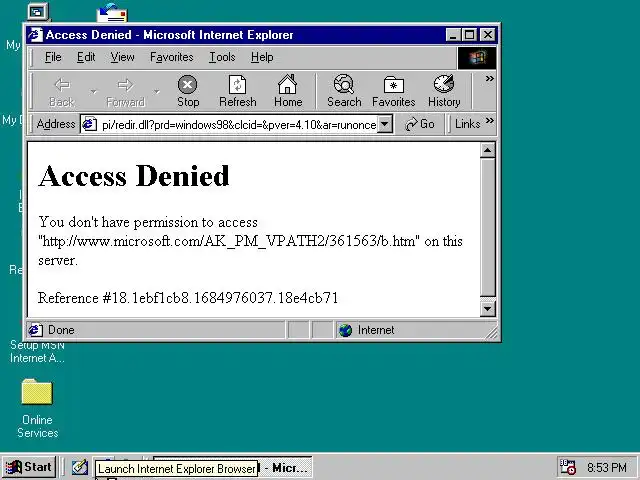Open the Edit menu
Screen dimensions: 640x480
tap(86, 57)
